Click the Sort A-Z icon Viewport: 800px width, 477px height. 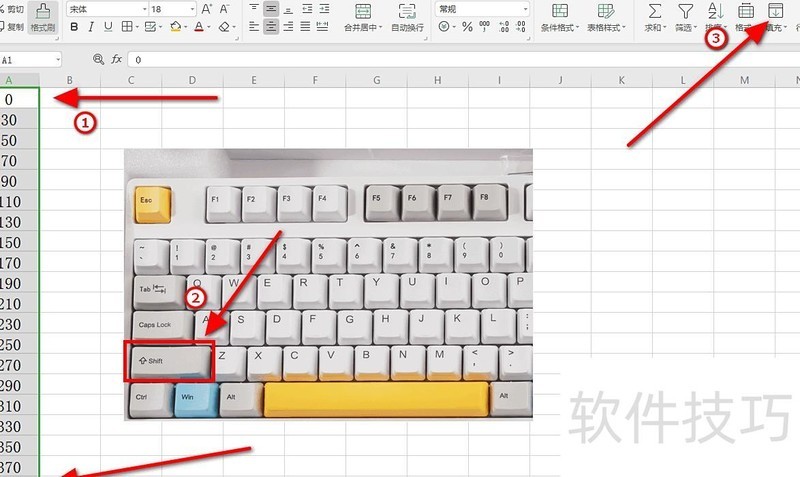coord(715,11)
